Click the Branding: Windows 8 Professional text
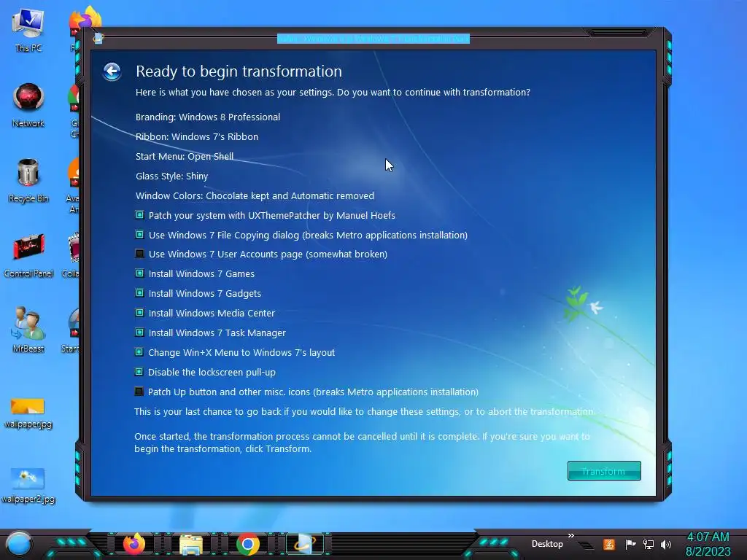This screenshot has width=747, height=560. click(208, 117)
